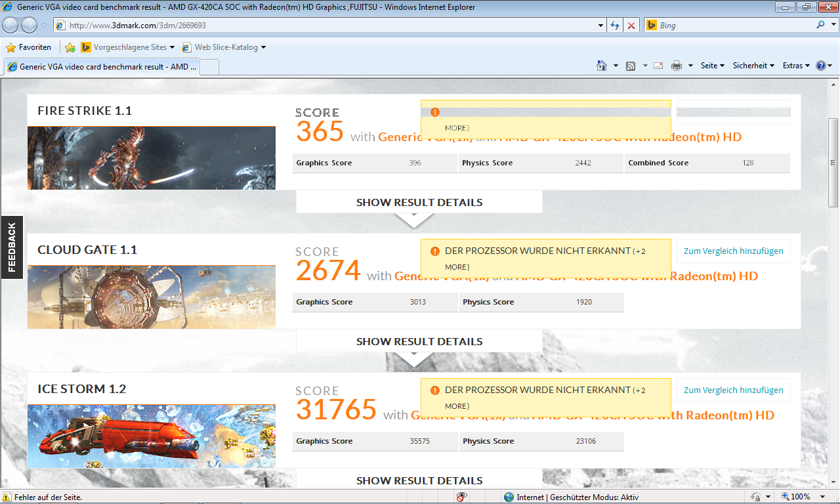Image resolution: width=840 pixels, height=504 pixels.
Task: Click the RSS feeds icon
Action: (631, 66)
